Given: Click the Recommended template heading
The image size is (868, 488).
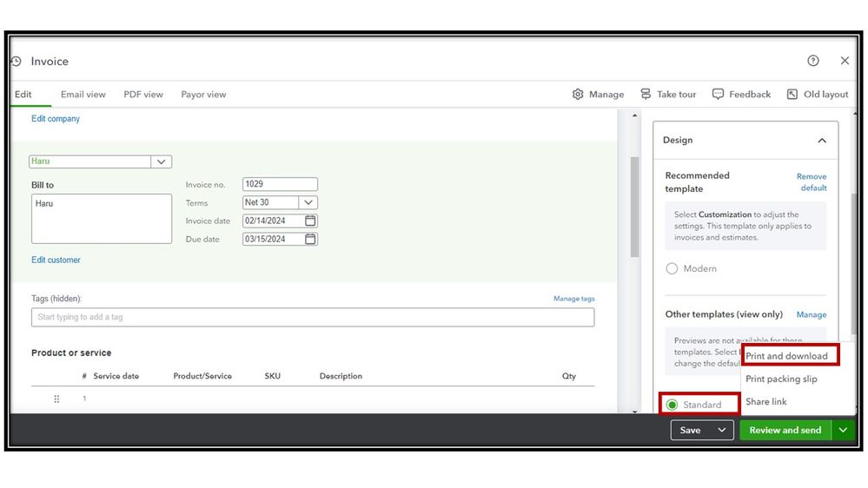Looking at the screenshot, I should [698, 182].
